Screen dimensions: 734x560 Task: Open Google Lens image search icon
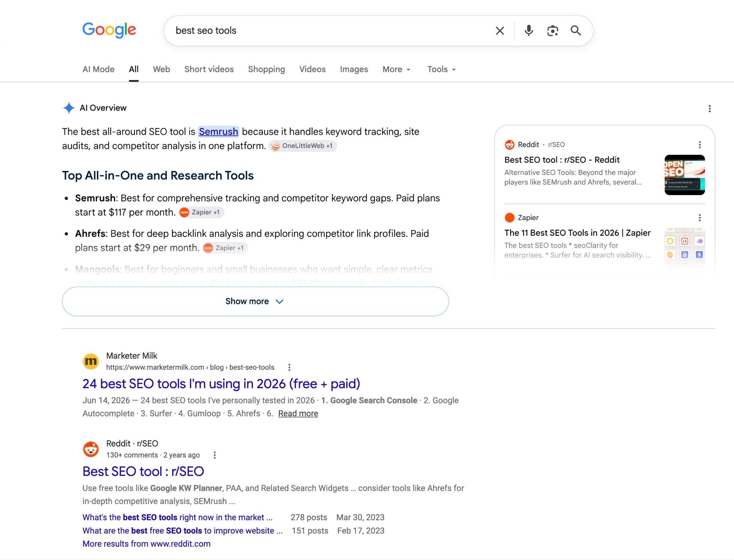[x=552, y=31]
